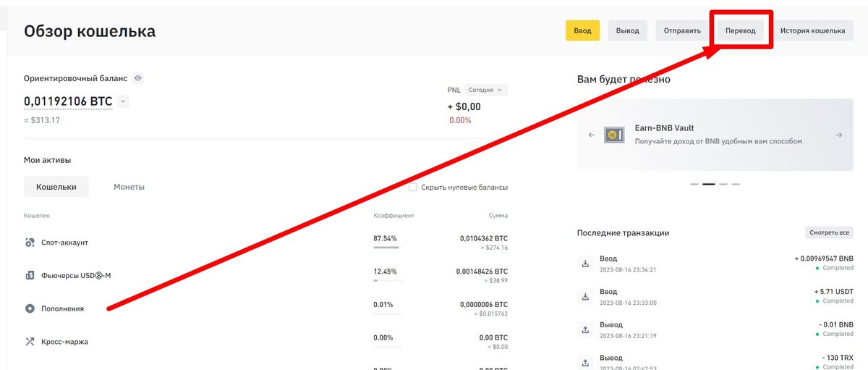Click the timestamp 2023-08-16 23:33:00
868x370 pixels.
click(628, 303)
